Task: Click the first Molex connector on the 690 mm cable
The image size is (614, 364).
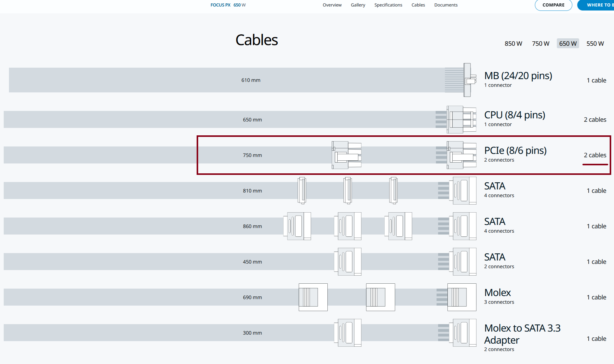Action: (313, 297)
